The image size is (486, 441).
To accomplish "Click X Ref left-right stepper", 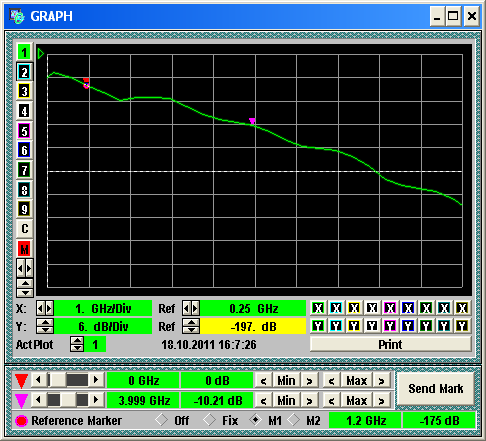I will coord(191,308).
